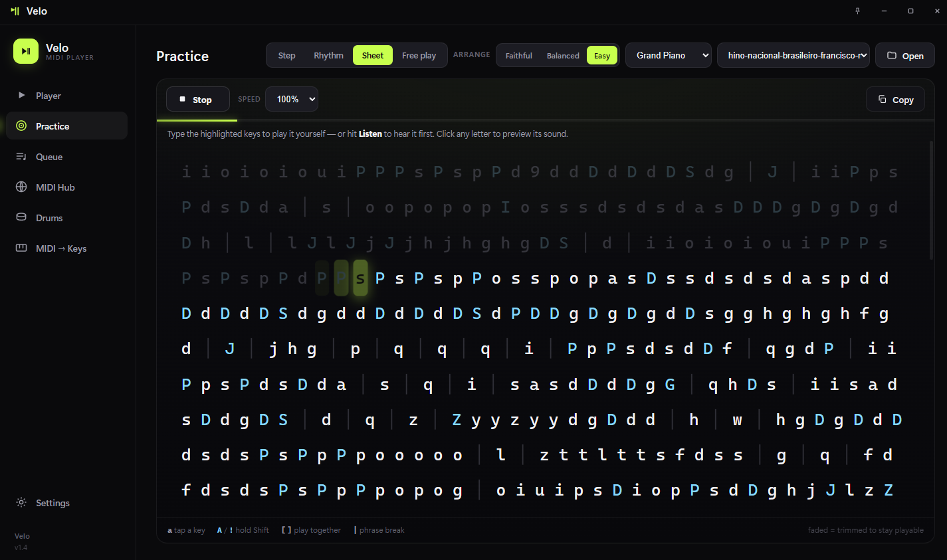Expand the speed 100% dropdown

tap(292, 99)
